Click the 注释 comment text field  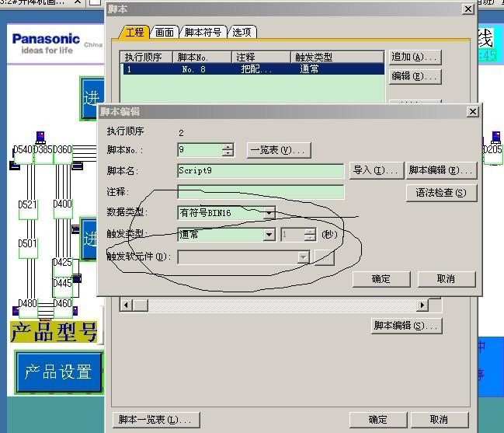click(x=260, y=192)
